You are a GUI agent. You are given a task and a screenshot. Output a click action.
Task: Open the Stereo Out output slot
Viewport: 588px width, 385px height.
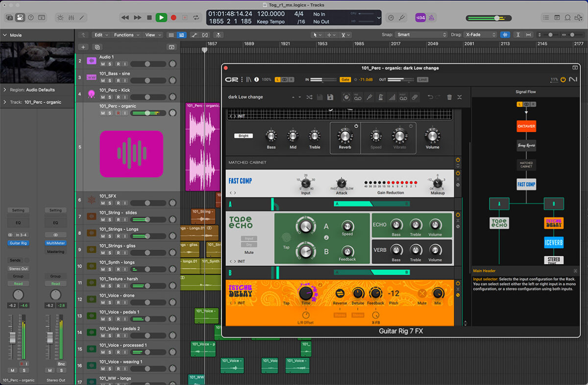(18, 269)
